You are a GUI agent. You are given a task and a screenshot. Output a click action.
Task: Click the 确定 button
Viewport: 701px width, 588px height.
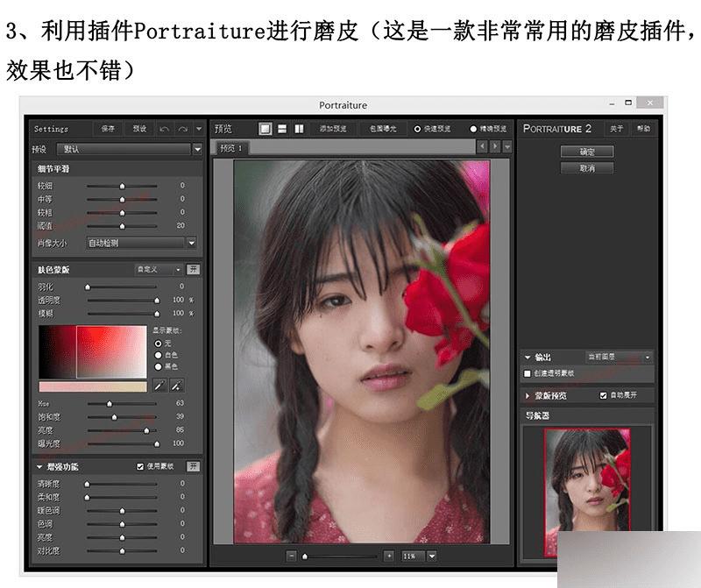coord(587,152)
